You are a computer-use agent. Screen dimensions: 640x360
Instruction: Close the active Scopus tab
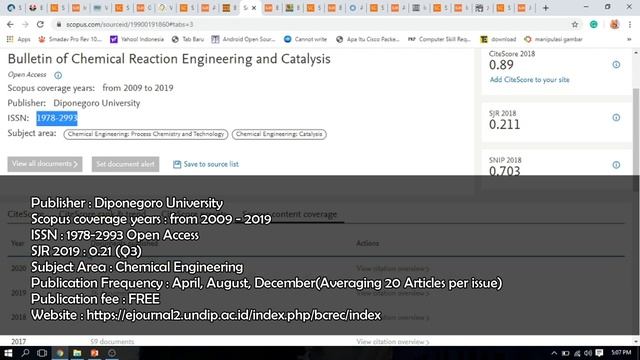254,8
